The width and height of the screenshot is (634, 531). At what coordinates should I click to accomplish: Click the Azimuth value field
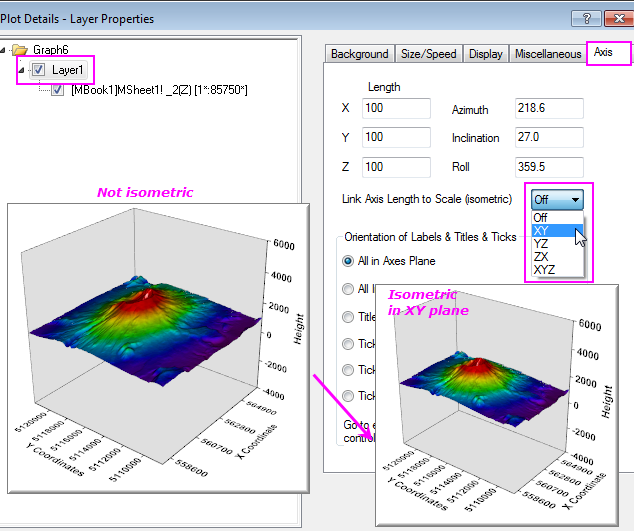click(x=547, y=108)
